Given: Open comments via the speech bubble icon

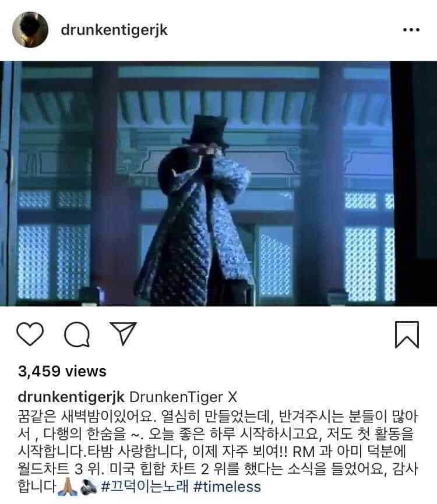Looking at the screenshot, I should 77,334.
